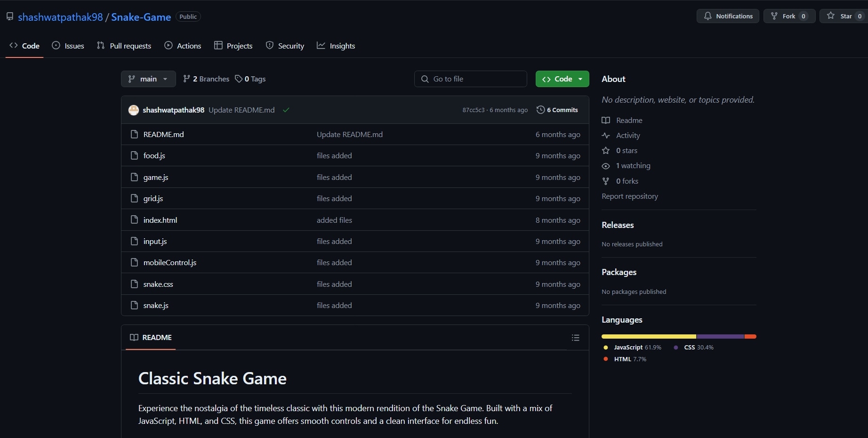868x438 pixels.
Task: Click the yellow JavaScript language bar segment
Action: (648, 337)
